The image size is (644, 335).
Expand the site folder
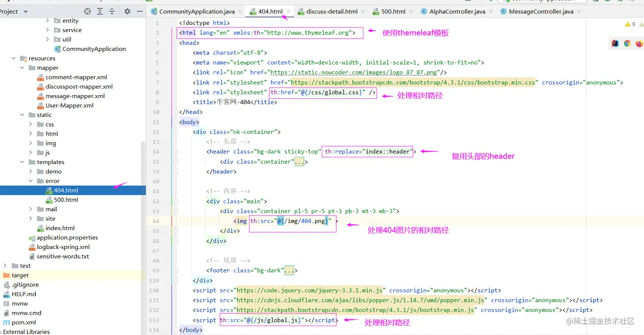pos(31,219)
